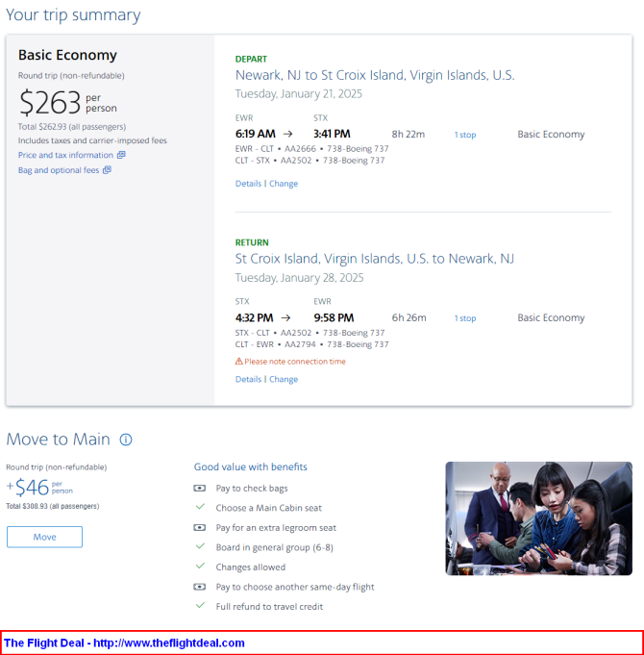Click the St Croix Island to Newark, NJ heading
Viewport: 644px width, 655px height.
coord(374,259)
